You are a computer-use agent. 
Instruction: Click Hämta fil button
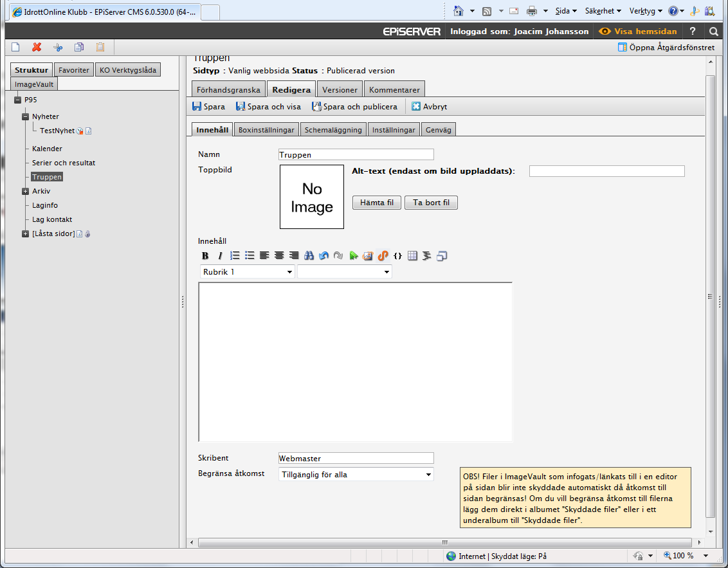(x=376, y=203)
